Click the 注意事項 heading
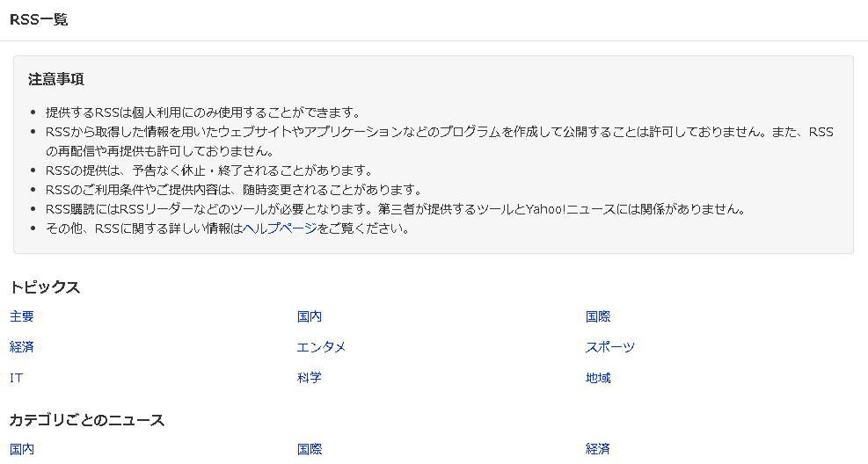868x464 pixels. [56, 79]
